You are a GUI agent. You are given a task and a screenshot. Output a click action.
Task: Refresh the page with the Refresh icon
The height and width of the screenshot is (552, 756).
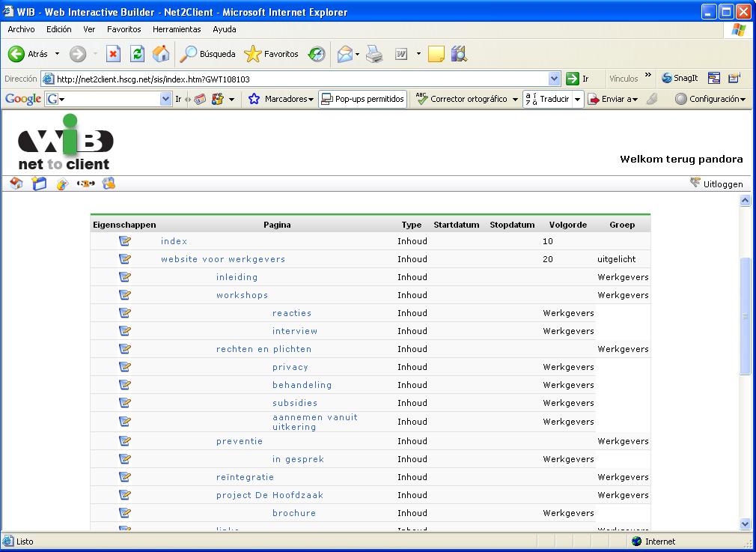pos(138,54)
